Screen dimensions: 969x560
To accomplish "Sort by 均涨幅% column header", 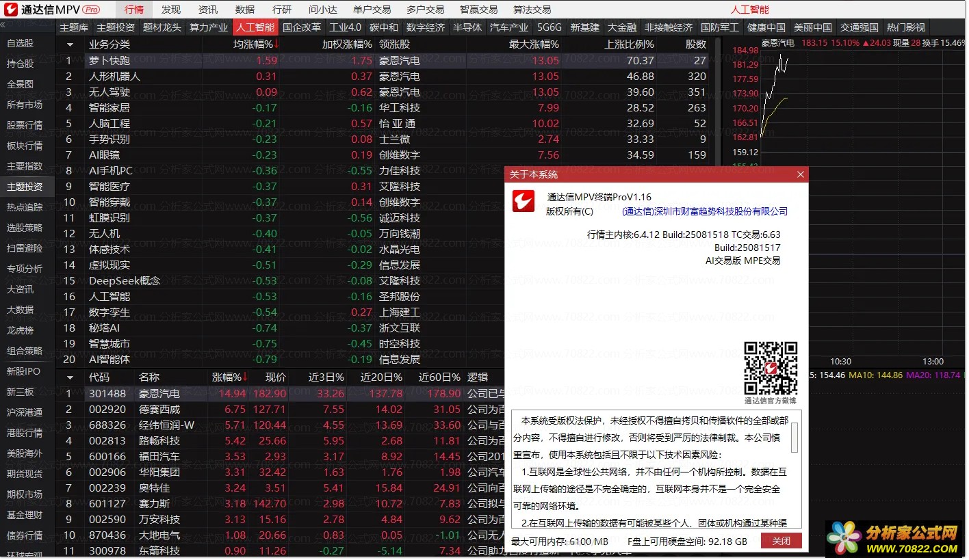I will pyautogui.click(x=256, y=44).
